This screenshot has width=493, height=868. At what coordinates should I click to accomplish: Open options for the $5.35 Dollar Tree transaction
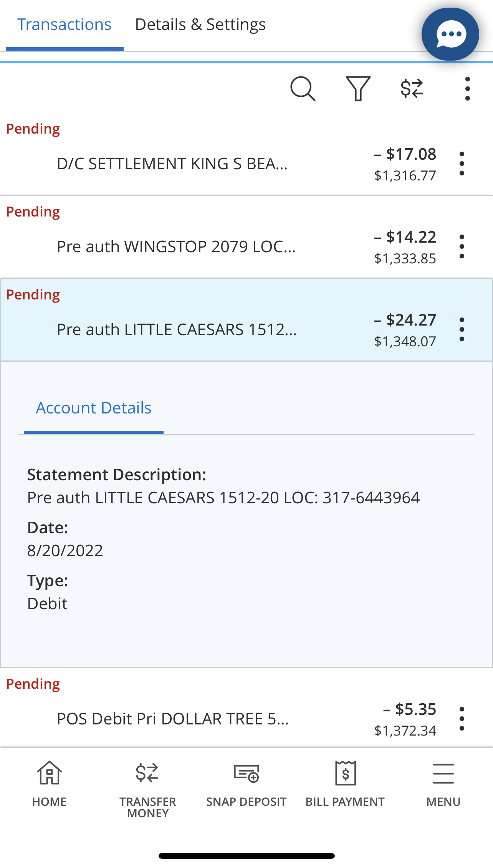(x=462, y=719)
